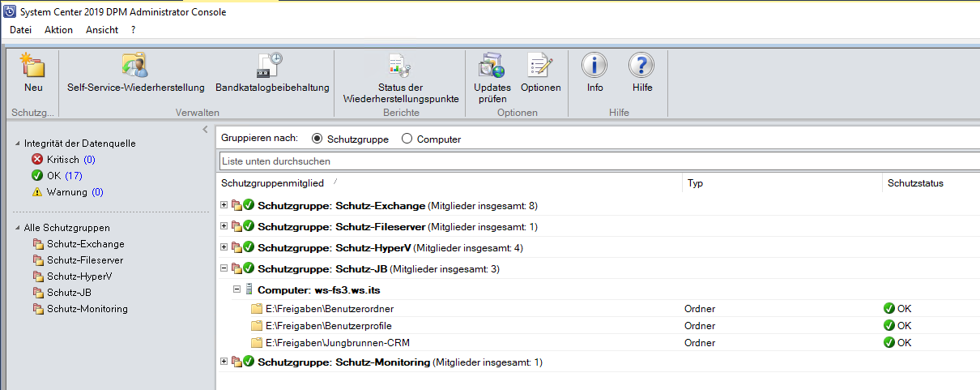The image size is (980, 390).
Task: Expand Schutzgruppe: Schutz-HyperV row
Action: tap(224, 247)
